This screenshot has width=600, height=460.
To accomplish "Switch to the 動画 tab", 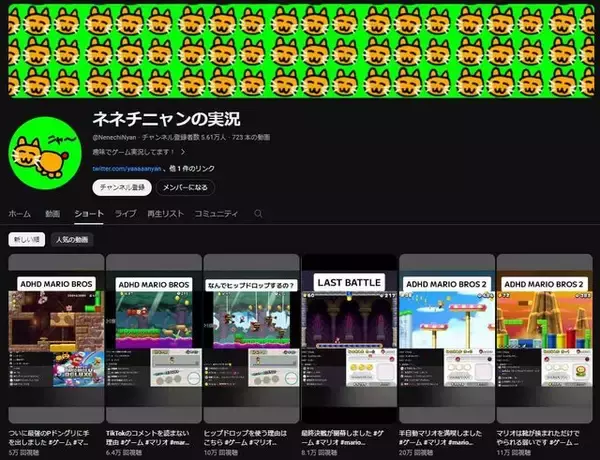I will tap(52, 214).
